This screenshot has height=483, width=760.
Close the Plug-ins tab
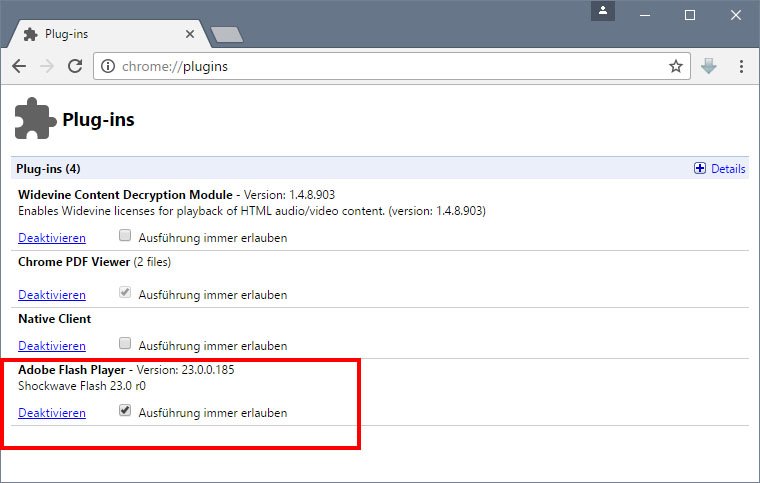point(189,34)
